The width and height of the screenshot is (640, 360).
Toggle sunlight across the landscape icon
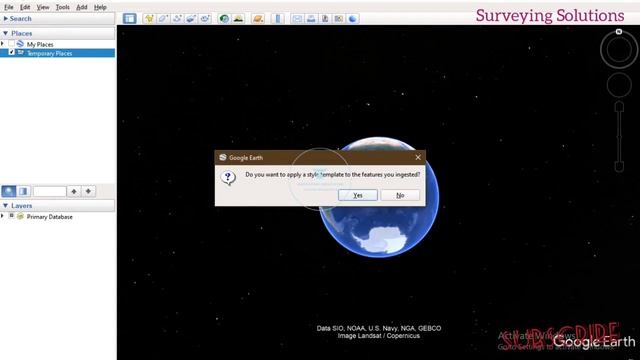[238, 18]
